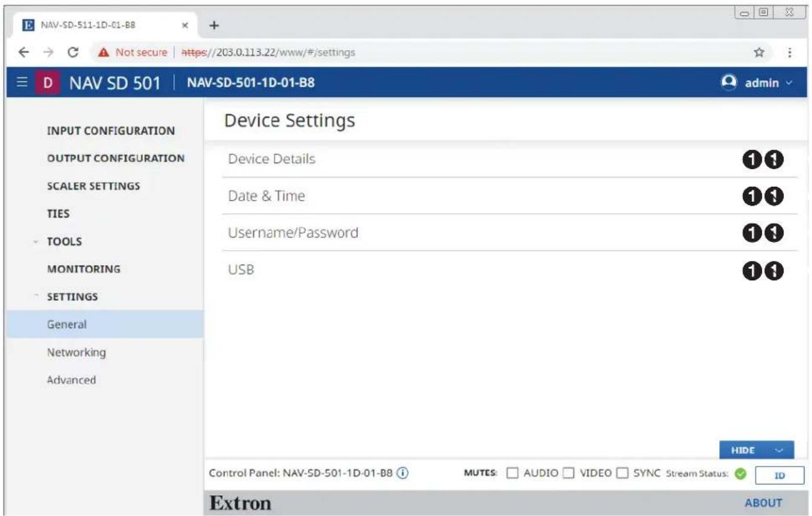The width and height of the screenshot is (812, 516).
Task: Click the admin user avatar icon
Action: (x=728, y=82)
